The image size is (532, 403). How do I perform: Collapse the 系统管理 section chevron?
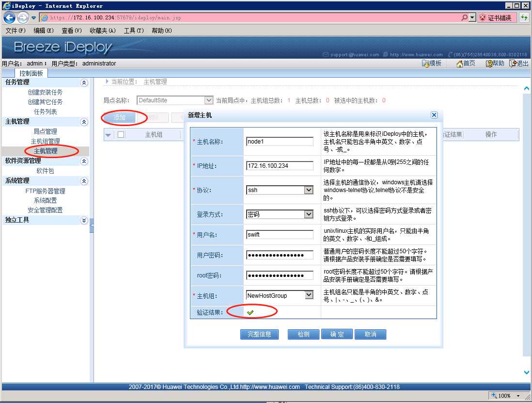pyautogui.click(x=84, y=181)
